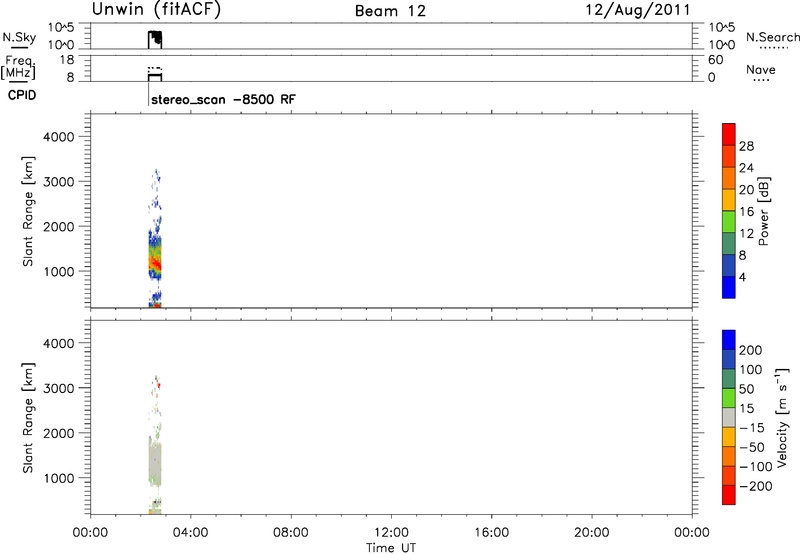Viewport: 800px width, 554px height.
Task: Click the "08:00" time tick label
Action: (x=291, y=533)
